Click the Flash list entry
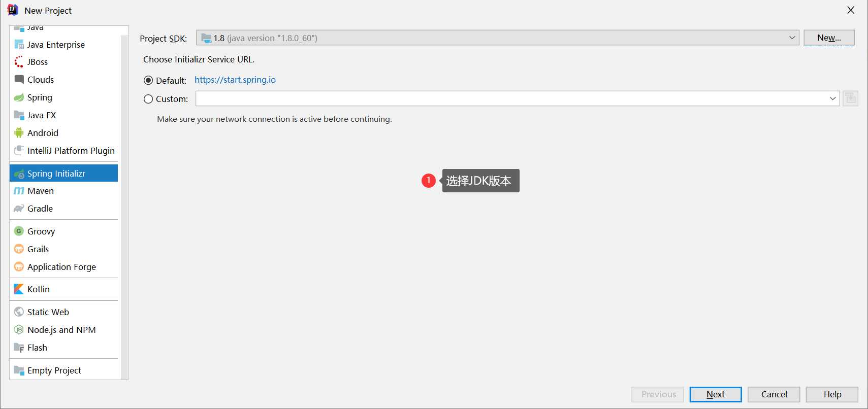Screen dimensions: 868x409 [x=63, y=348]
